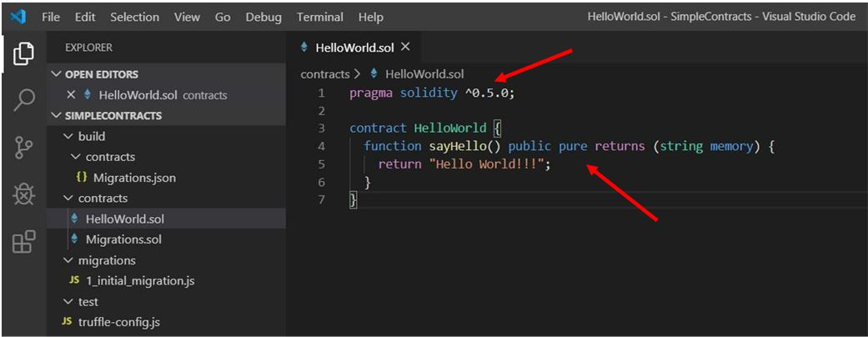Open the Debug view bug icon
Screen dimensions: 868x337
(x=23, y=195)
